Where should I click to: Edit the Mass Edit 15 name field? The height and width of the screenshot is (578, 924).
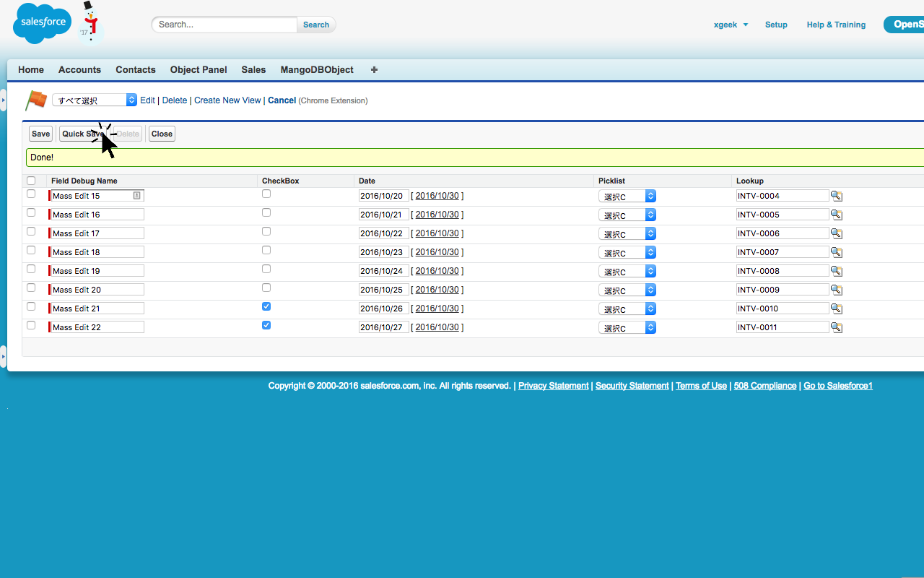tap(97, 196)
